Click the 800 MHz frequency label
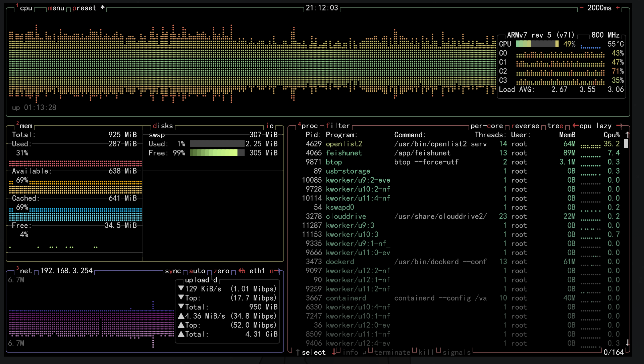Screen dimensions: 644x364 tap(605, 35)
